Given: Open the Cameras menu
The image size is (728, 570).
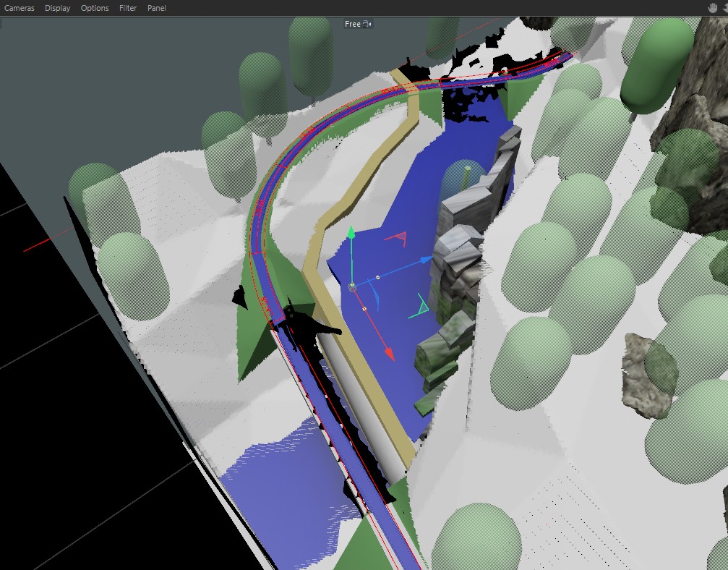Looking at the screenshot, I should pos(20,8).
